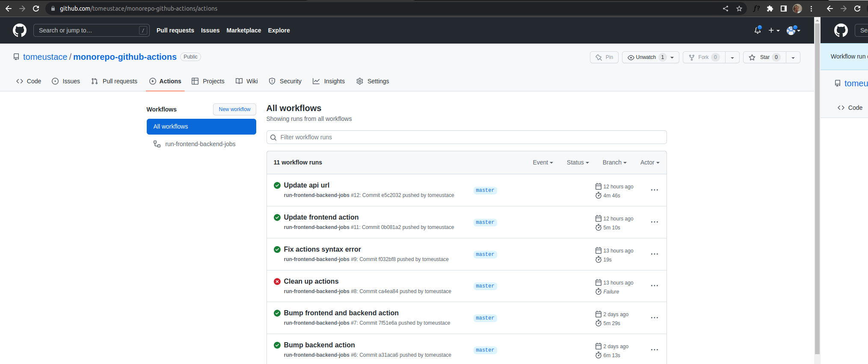Viewport: 868px width, 364px height.
Task: Open Pull requests in the top header
Action: [175, 30]
